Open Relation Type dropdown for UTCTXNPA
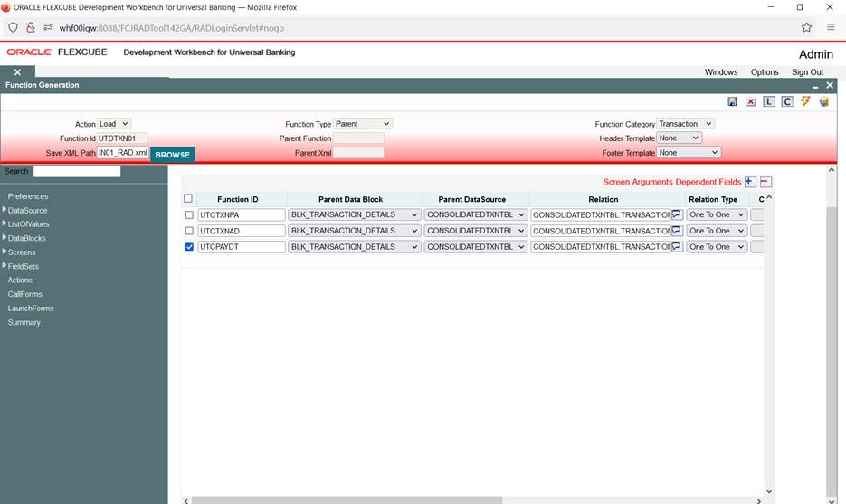846x504 pixels. (717, 214)
